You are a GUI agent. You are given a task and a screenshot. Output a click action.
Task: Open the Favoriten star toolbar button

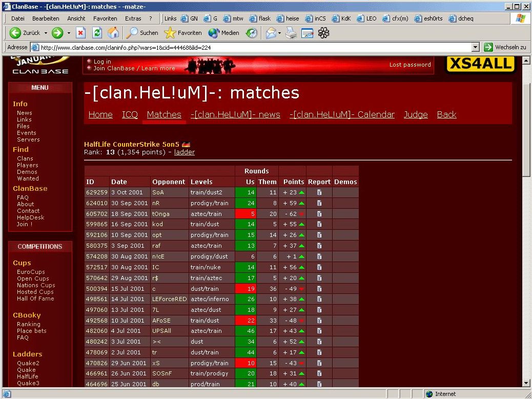[x=183, y=33]
